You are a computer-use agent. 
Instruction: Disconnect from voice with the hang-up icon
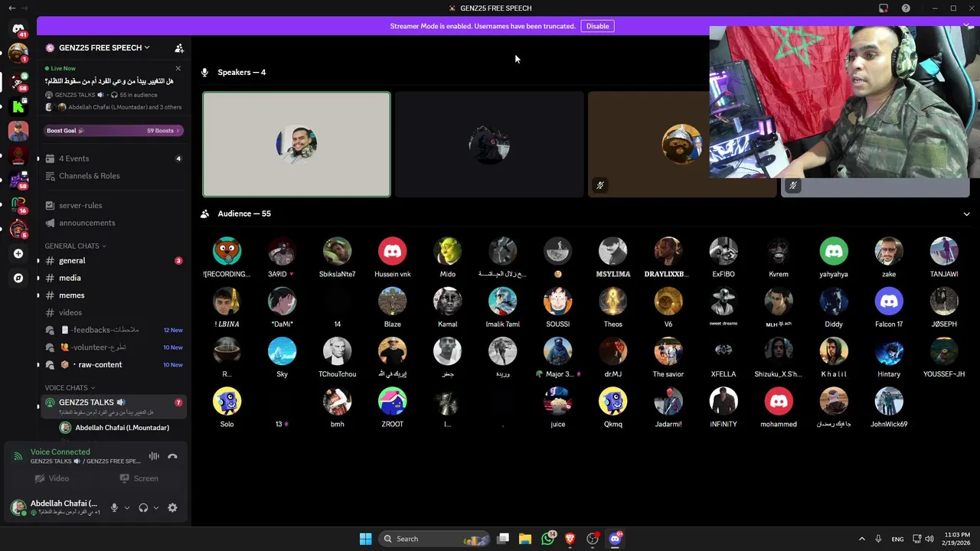[x=172, y=456]
